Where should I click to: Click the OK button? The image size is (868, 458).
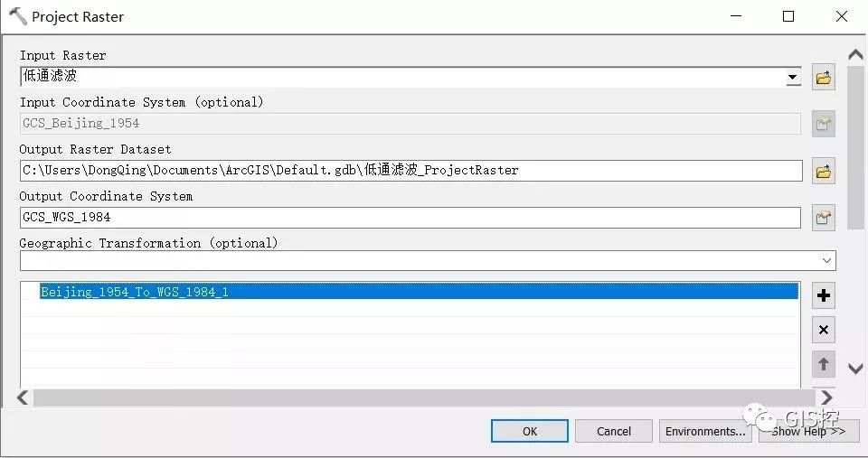530,431
